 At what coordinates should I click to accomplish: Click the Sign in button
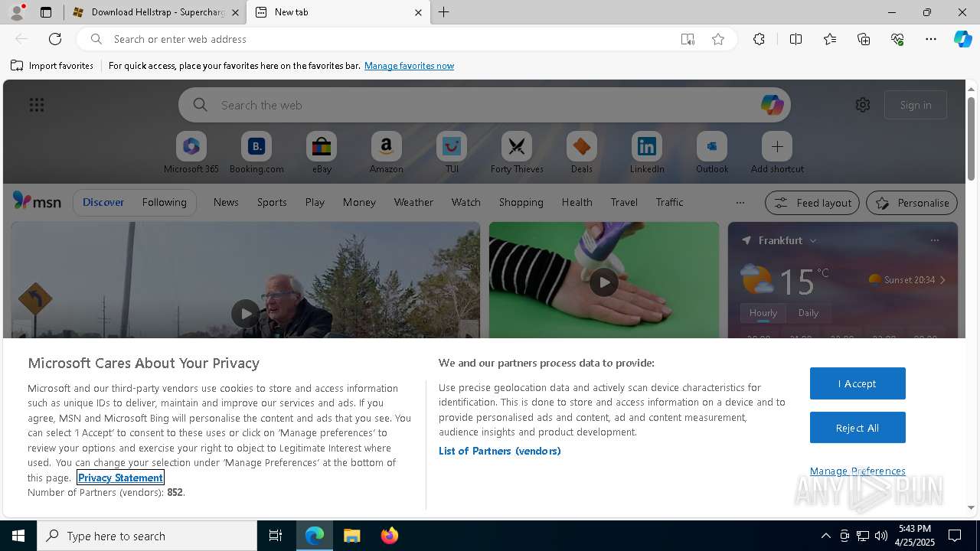(916, 105)
